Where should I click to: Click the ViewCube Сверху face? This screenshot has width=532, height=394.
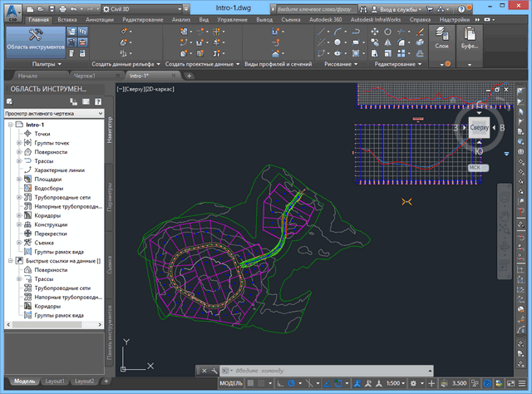click(x=480, y=128)
